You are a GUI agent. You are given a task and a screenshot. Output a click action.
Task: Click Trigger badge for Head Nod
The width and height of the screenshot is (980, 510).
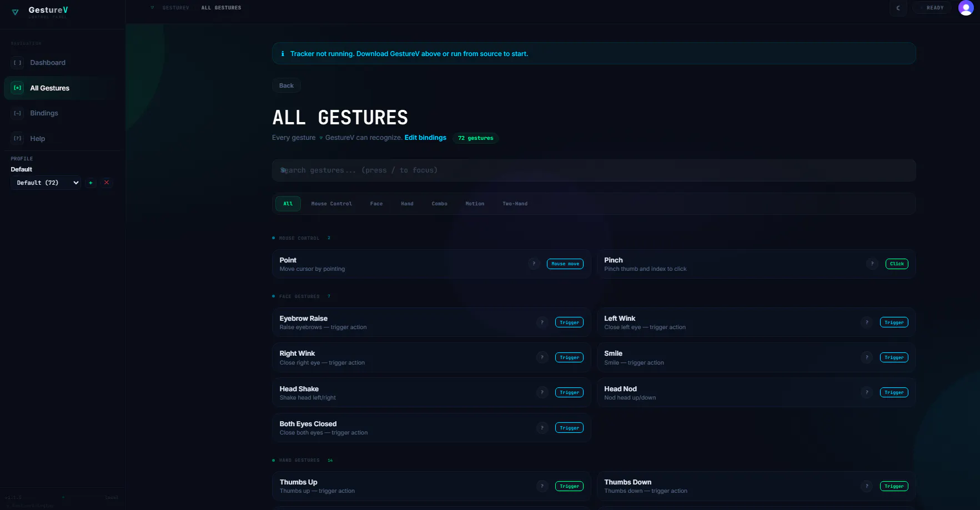[x=894, y=392]
